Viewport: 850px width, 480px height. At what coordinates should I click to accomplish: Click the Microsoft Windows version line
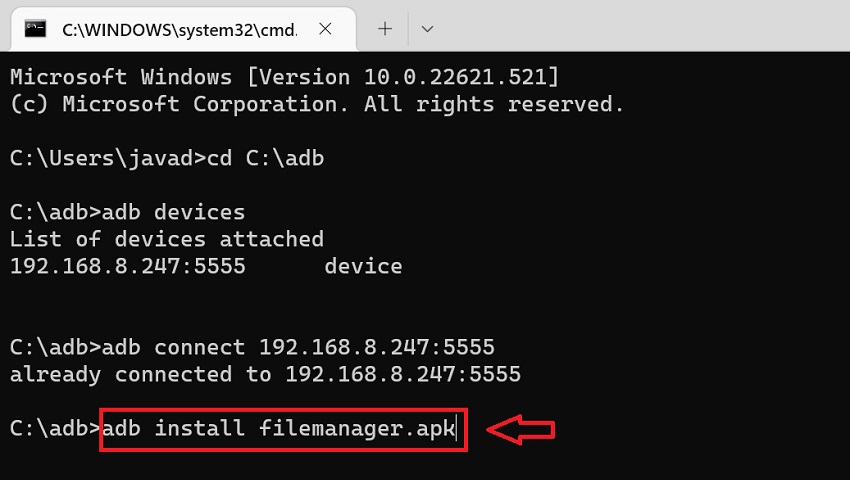(x=284, y=77)
